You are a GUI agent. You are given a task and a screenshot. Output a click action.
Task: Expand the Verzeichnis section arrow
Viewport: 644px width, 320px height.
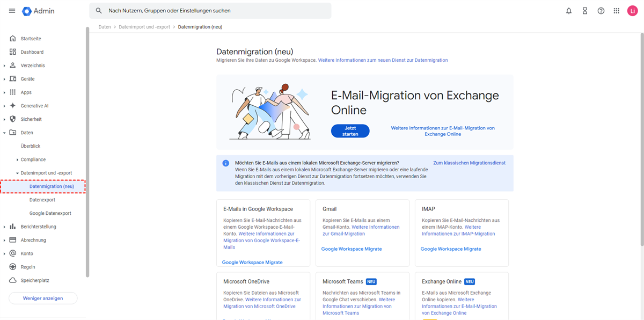tap(4, 66)
